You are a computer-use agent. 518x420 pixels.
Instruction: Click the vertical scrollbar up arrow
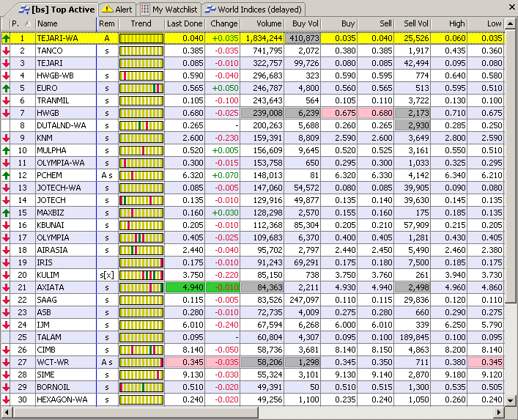pyautogui.click(x=511, y=23)
